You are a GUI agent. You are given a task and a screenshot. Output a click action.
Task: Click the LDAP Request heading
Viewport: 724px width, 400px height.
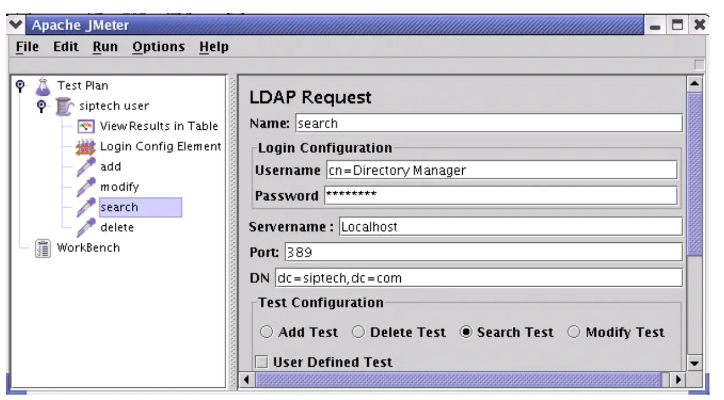point(310,97)
